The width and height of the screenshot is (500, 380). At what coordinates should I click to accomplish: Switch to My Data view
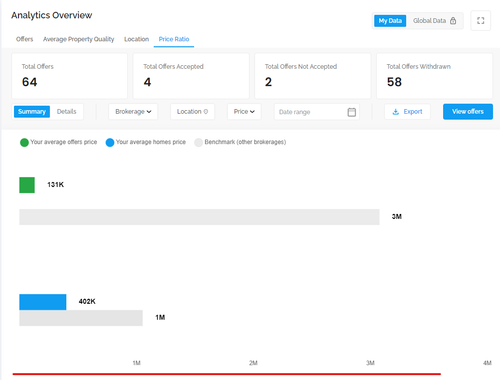[390, 21]
